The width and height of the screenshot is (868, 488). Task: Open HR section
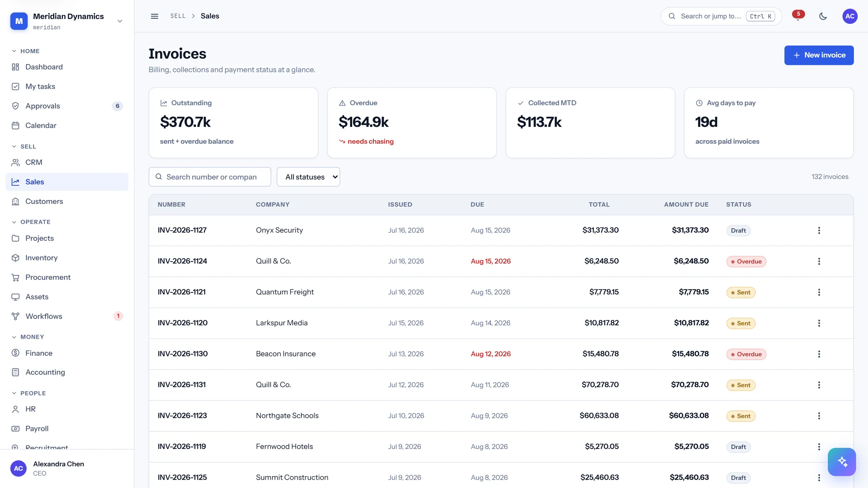(x=67, y=409)
